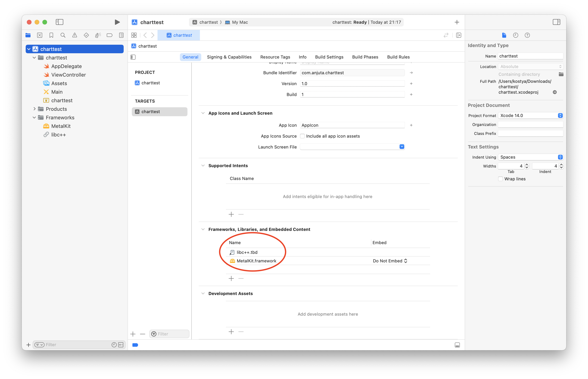
Task: Select the libc++.tbd row
Action: point(328,252)
